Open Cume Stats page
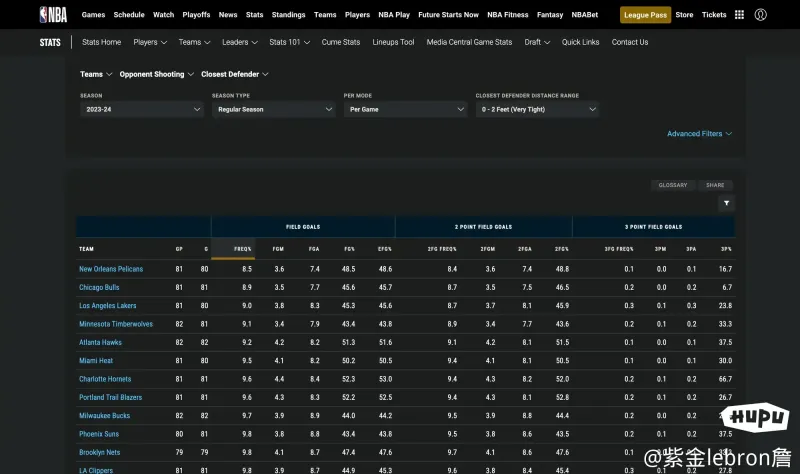Image resolution: width=800 pixels, height=474 pixels. click(341, 42)
